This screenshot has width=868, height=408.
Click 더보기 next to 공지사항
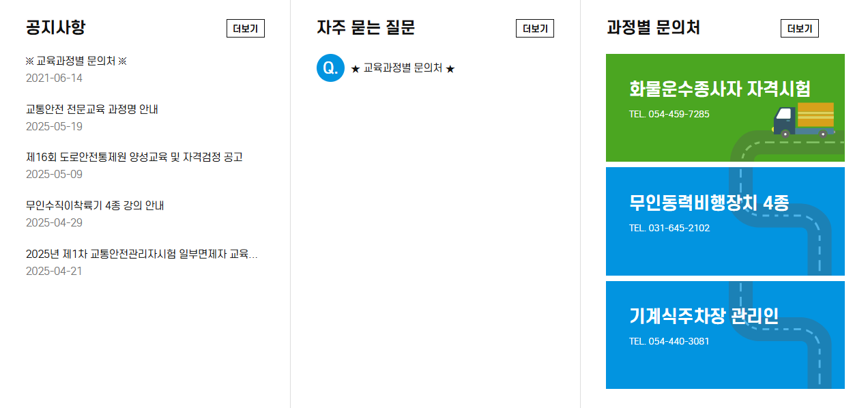pos(245,28)
